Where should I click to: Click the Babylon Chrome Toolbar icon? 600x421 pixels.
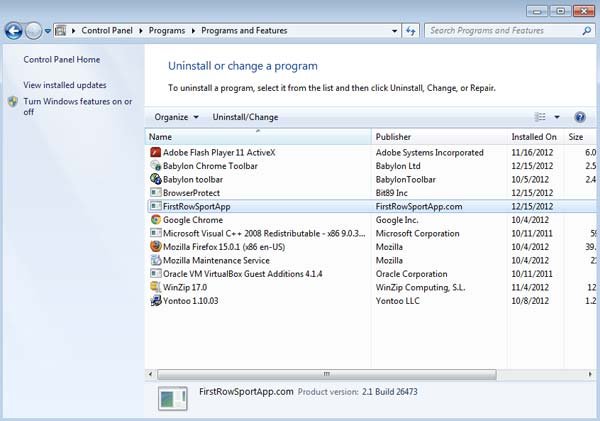pos(155,166)
